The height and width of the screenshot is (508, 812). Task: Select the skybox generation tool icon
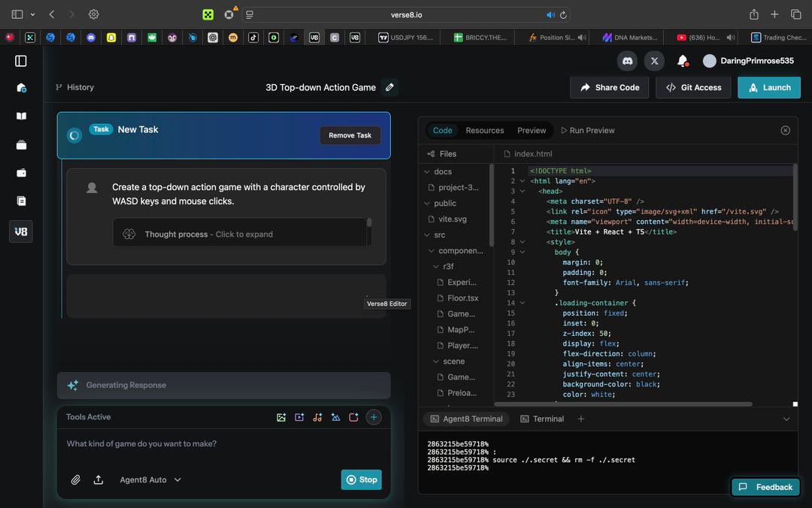(x=335, y=416)
